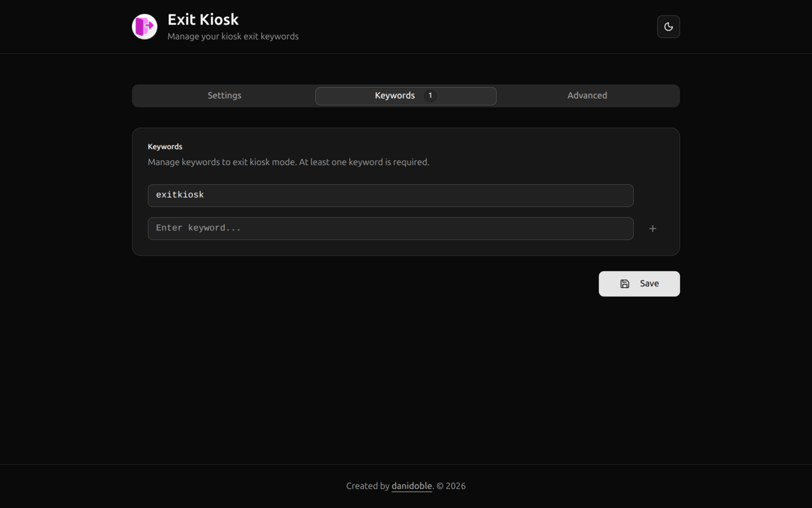Click the Keywords card heading
812x508 pixels.
pyautogui.click(x=165, y=147)
